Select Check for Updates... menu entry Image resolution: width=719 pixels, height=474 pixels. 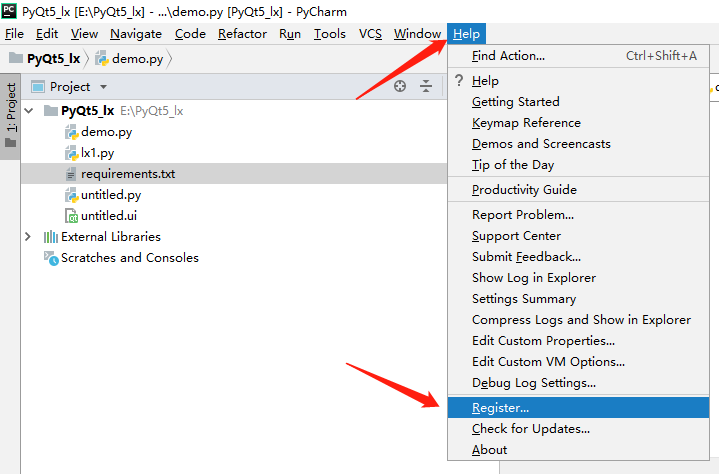tap(531, 429)
